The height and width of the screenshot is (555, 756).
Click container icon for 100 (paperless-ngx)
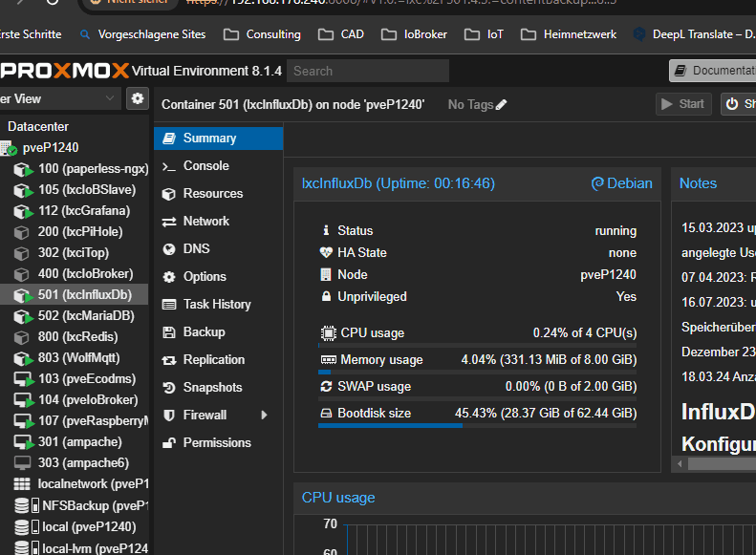coord(23,169)
